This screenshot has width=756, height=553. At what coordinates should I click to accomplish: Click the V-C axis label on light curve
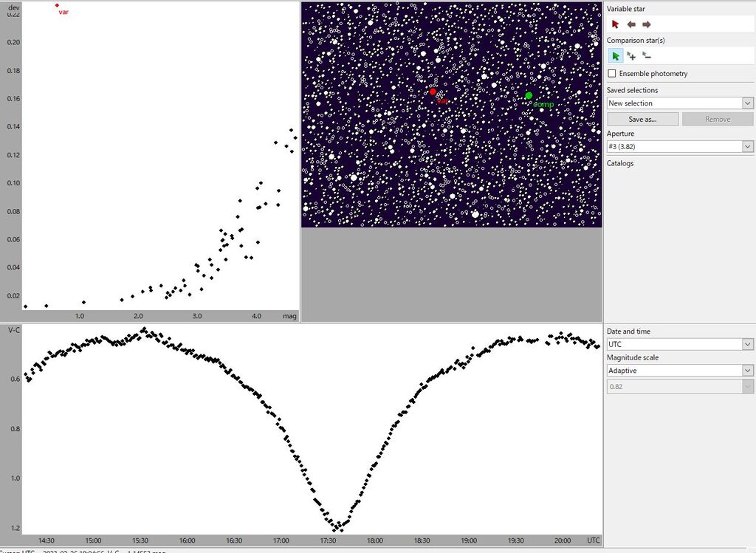pos(14,330)
